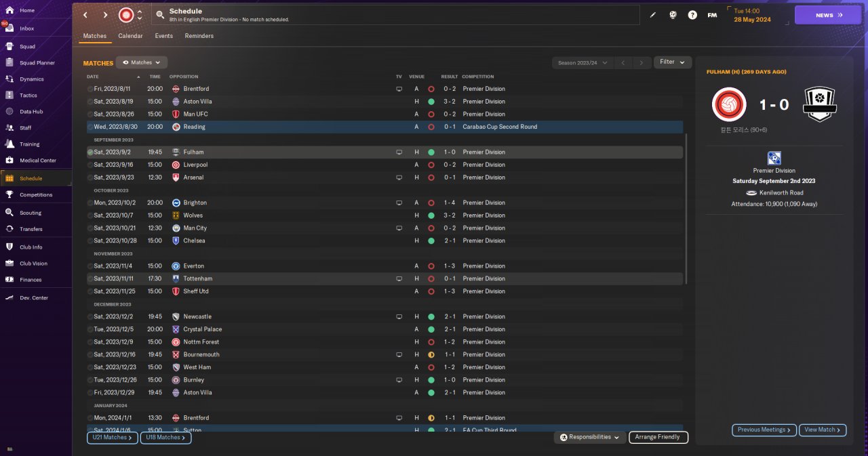Screen dimensions: 868x456
Task: Click the club badge in top bar
Action: [x=126, y=15]
